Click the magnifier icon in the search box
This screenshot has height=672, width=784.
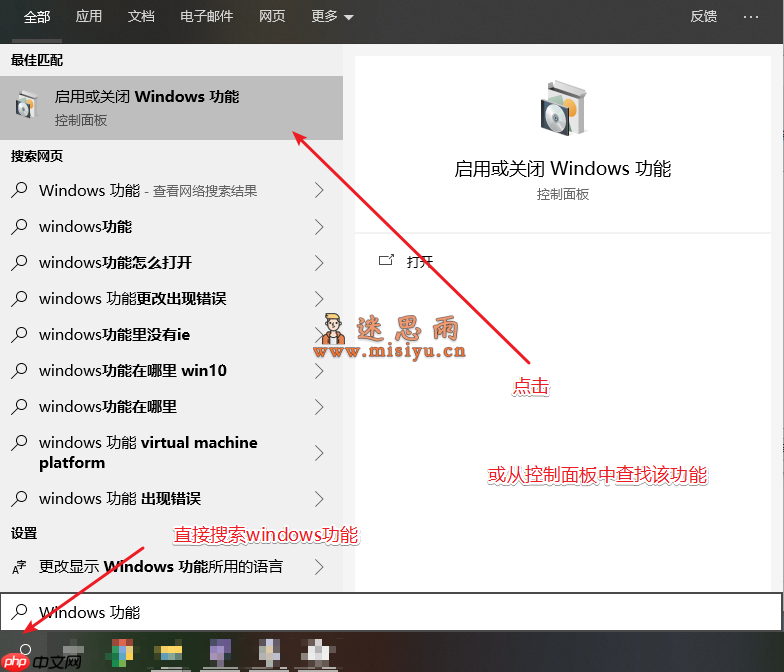pyautogui.click(x=19, y=612)
